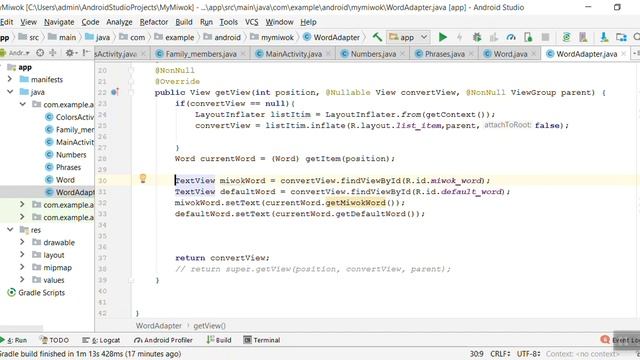
Task: Open the Build menu
Action: 184,22
